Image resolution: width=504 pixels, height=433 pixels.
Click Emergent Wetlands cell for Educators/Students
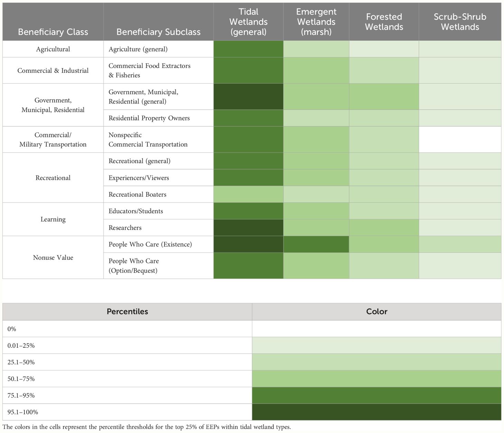pyautogui.click(x=316, y=211)
